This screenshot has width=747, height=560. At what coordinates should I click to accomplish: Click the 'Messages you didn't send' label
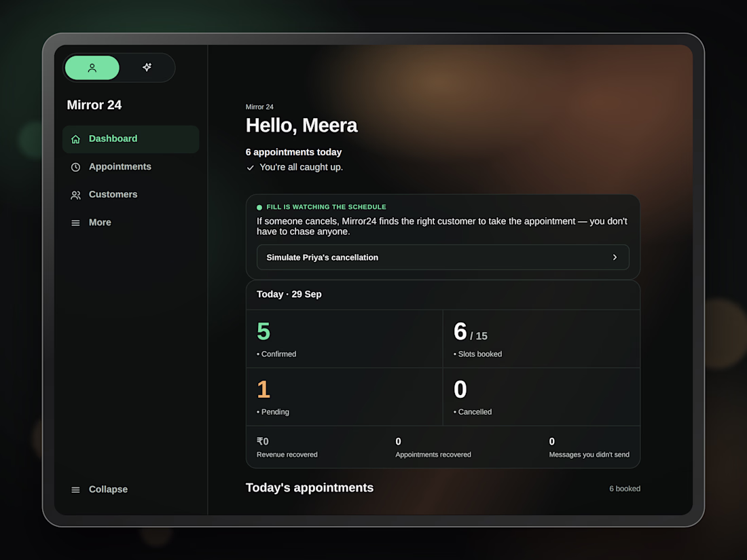click(x=589, y=455)
